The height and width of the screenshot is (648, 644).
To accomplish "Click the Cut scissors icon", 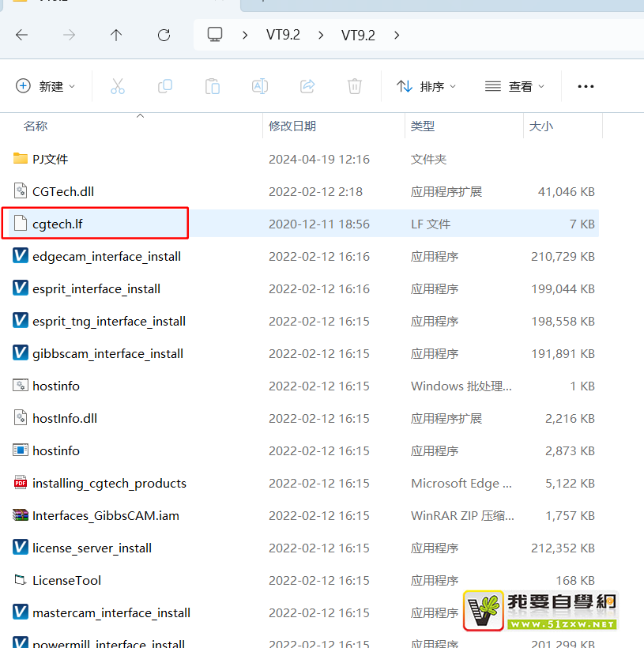I will pos(118,86).
